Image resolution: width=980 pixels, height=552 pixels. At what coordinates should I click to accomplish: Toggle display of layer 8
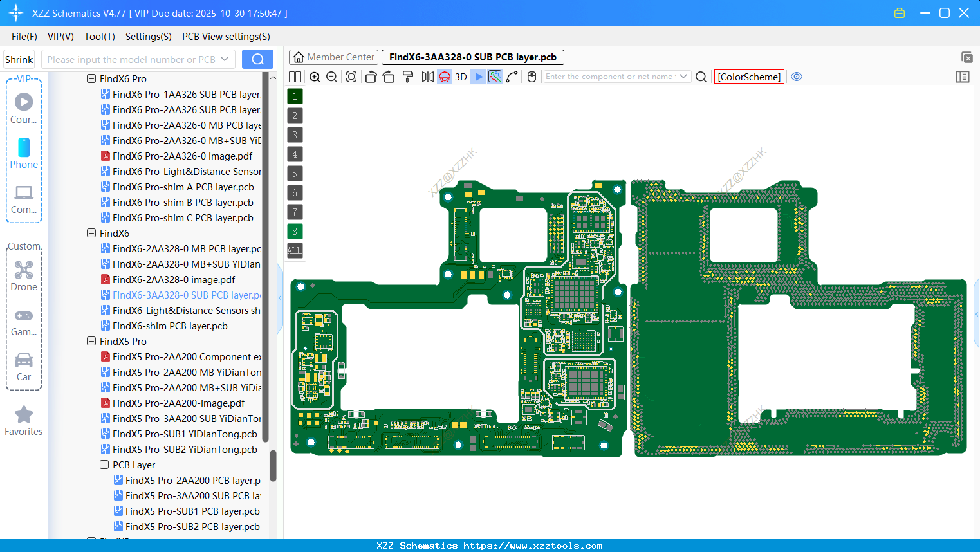point(294,231)
